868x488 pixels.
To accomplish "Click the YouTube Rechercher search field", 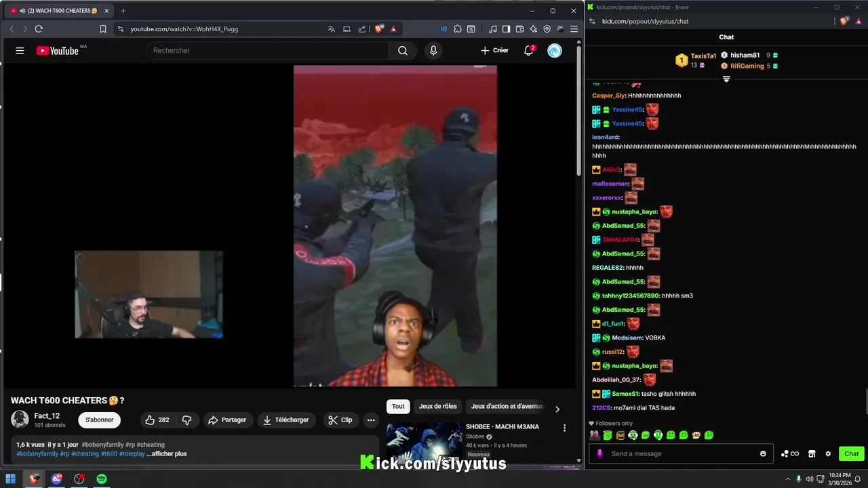I will click(x=267, y=51).
